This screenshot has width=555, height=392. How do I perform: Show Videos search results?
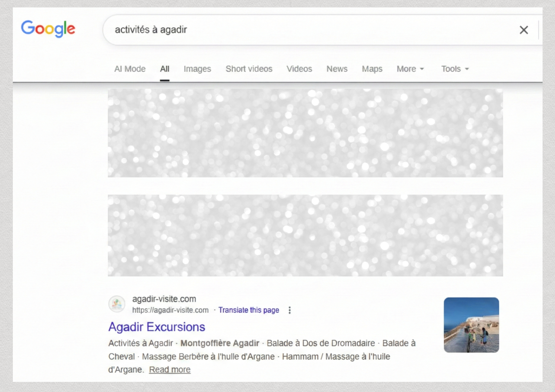[x=299, y=69]
